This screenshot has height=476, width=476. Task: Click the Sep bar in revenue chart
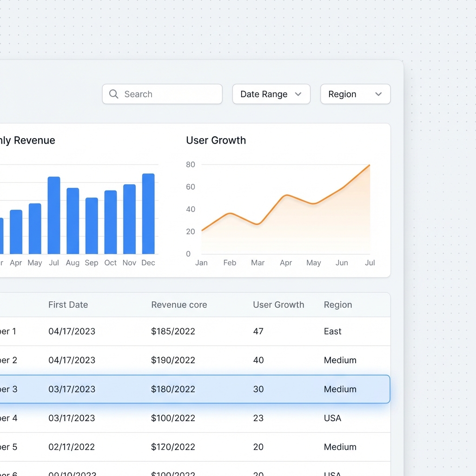92,226
